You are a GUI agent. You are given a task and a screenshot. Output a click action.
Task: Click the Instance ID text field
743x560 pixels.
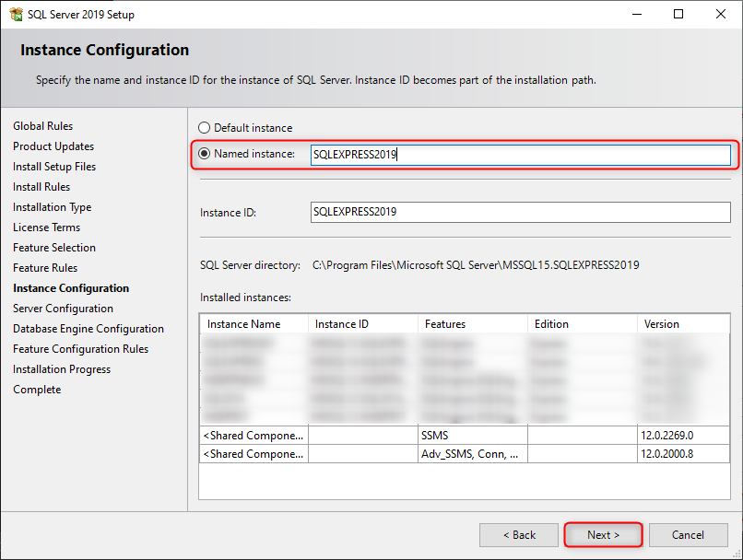pyautogui.click(x=520, y=212)
